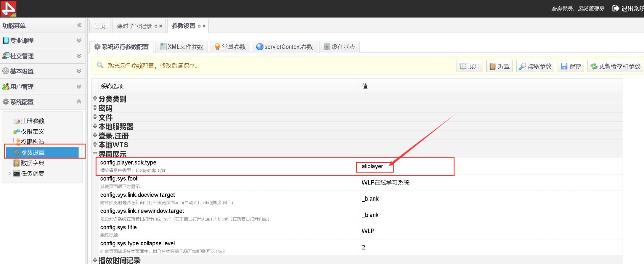Switch to the 首页 tab
Screen dimensions: 644x264
pos(100,26)
